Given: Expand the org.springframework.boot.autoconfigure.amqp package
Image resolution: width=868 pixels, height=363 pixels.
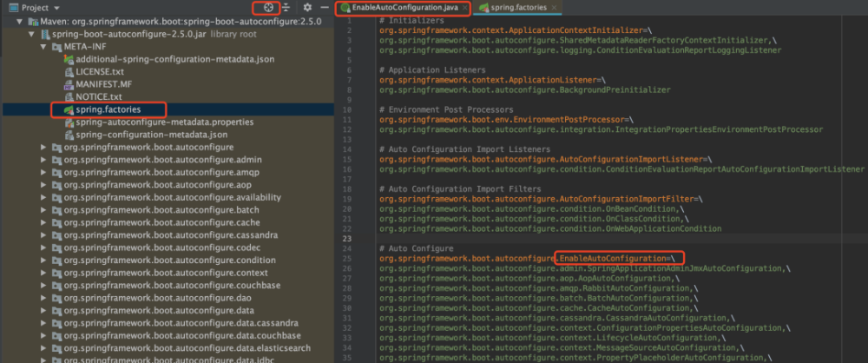Looking at the screenshot, I should coord(43,172).
